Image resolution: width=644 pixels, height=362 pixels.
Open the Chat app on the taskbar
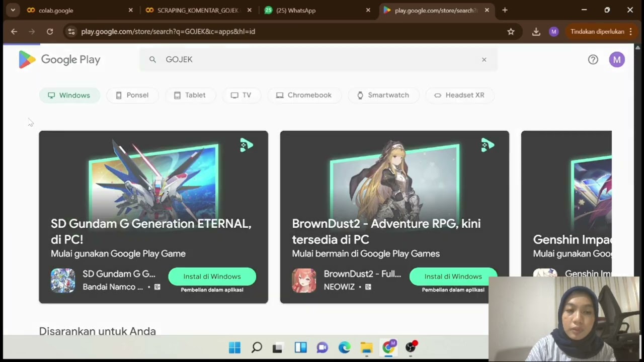tap(323, 347)
